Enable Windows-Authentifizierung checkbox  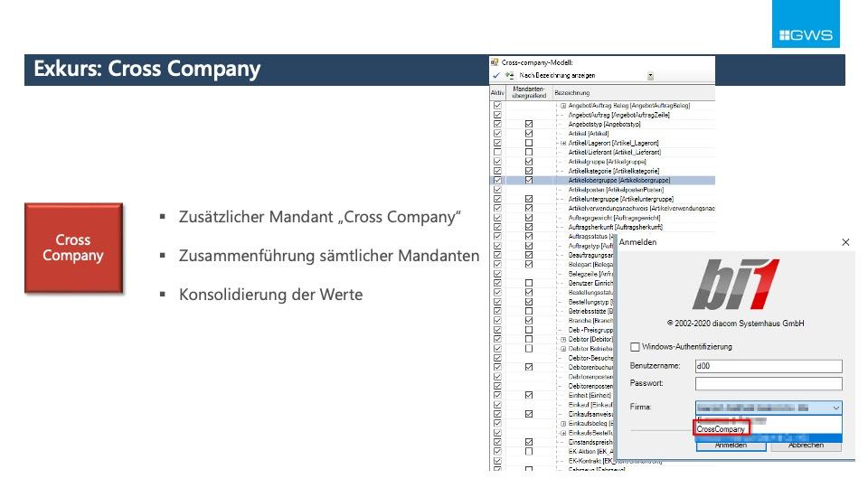[635, 347]
